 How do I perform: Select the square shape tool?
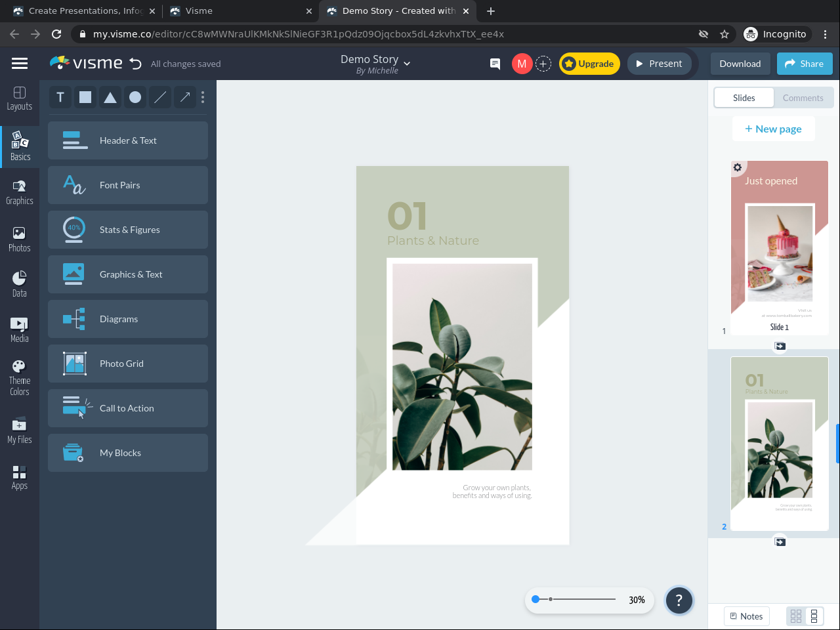[x=85, y=97]
